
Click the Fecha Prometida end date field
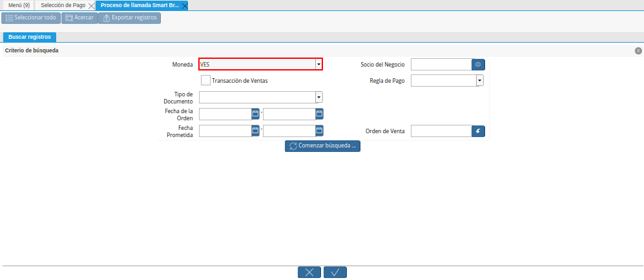point(289,131)
